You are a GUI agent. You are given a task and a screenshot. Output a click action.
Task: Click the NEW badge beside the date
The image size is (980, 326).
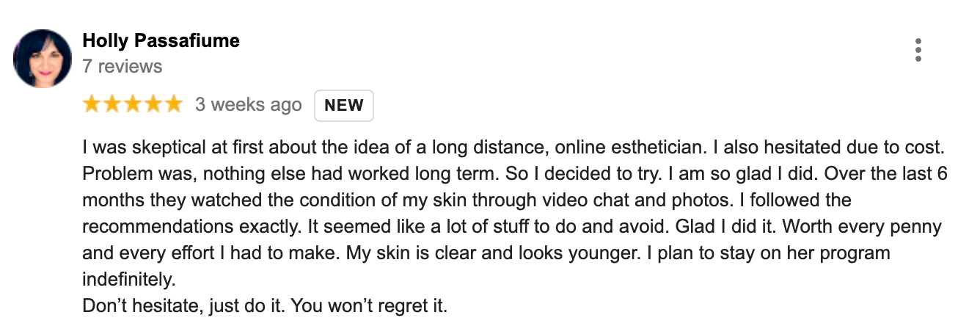tap(344, 105)
